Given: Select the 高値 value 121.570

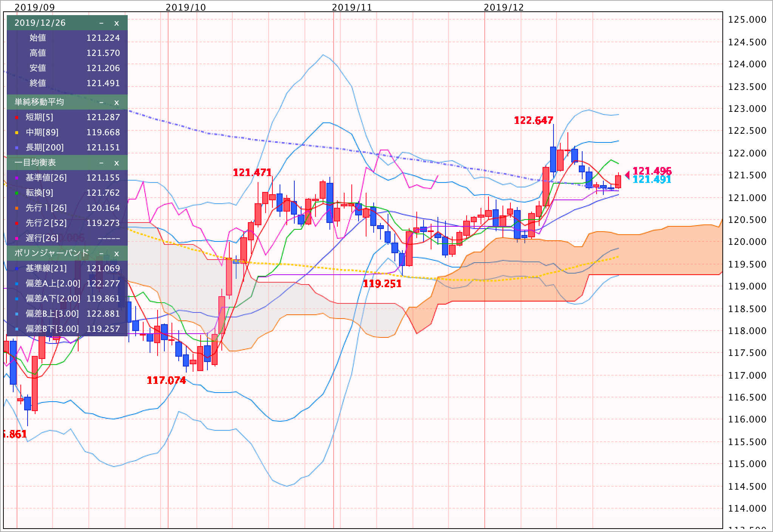Looking at the screenshot, I should 103,53.
